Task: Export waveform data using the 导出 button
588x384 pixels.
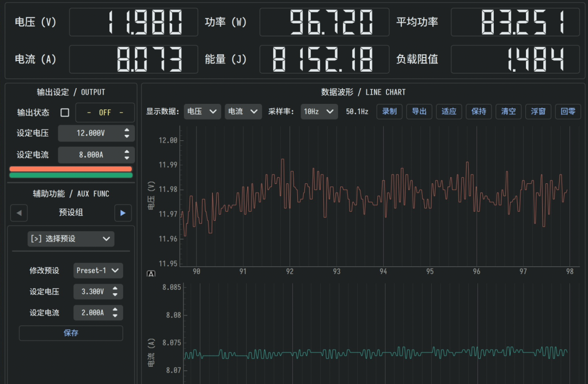Action: coord(419,111)
